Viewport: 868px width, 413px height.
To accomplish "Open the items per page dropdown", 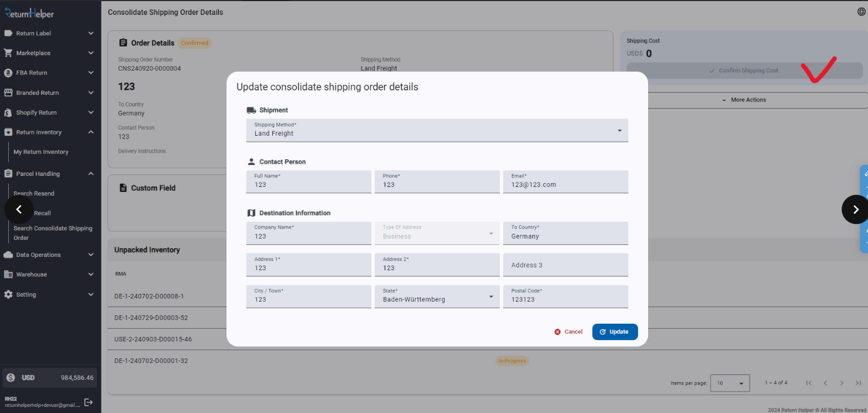I will (x=730, y=383).
